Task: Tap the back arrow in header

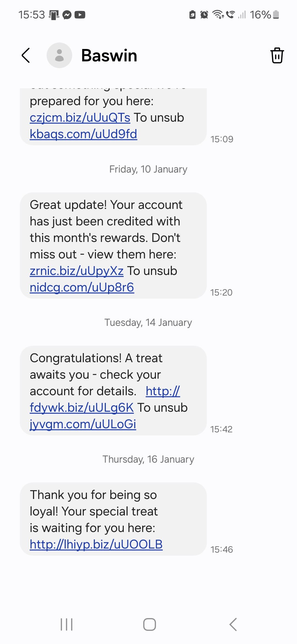Action: tap(26, 55)
